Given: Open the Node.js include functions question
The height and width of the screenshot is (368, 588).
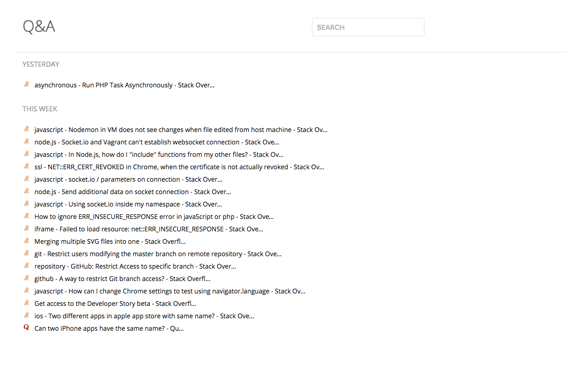Looking at the screenshot, I should [x=158, y=154].
